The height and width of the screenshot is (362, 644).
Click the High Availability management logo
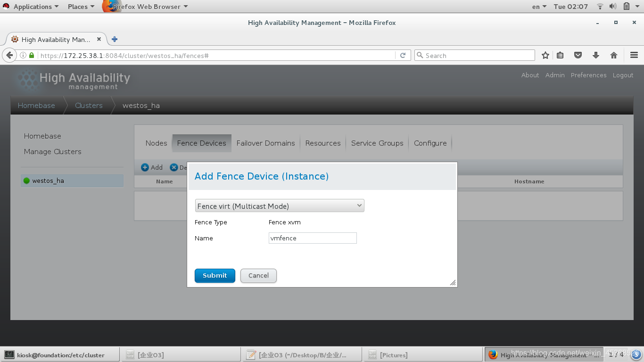tap(74, 80)
